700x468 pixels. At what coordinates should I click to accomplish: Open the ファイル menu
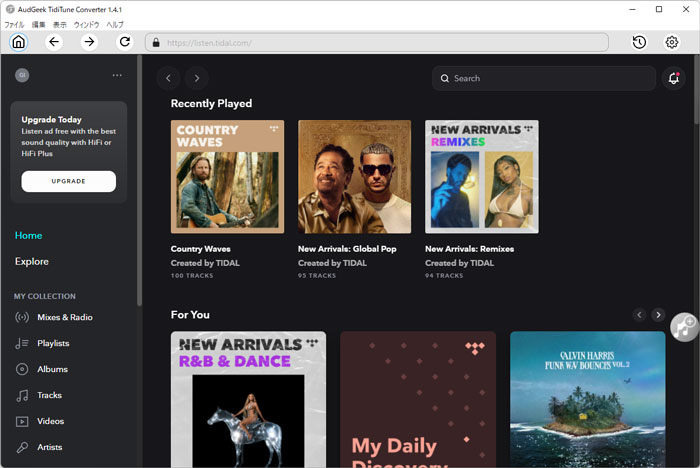tap(14, 25)
